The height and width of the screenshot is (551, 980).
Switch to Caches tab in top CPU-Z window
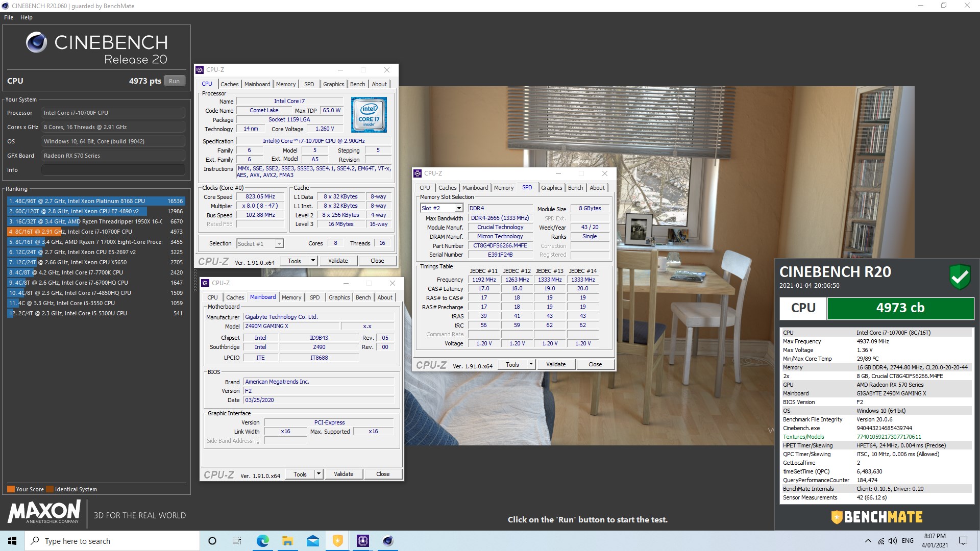229,84
